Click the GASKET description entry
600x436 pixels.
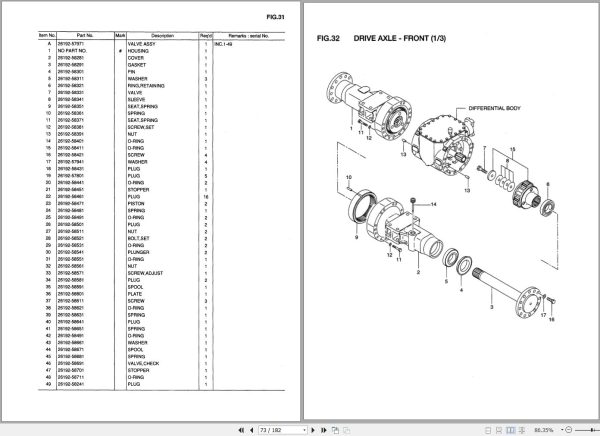(x=137, y=65)
